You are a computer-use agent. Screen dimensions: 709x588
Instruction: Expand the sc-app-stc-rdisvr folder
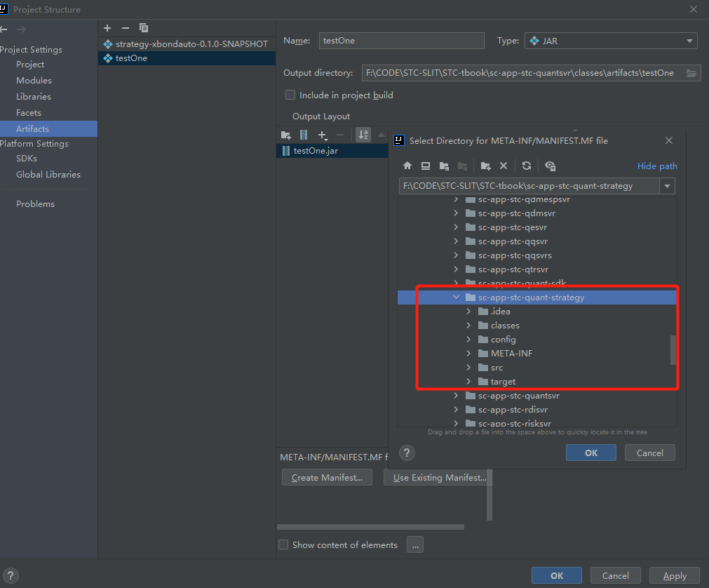tap(456, 409)
